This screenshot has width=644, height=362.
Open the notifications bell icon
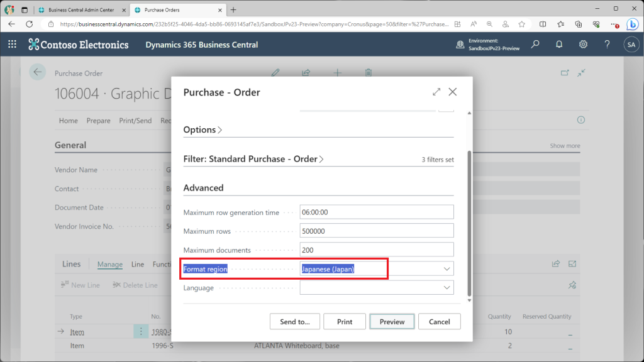tap(559, 45)
